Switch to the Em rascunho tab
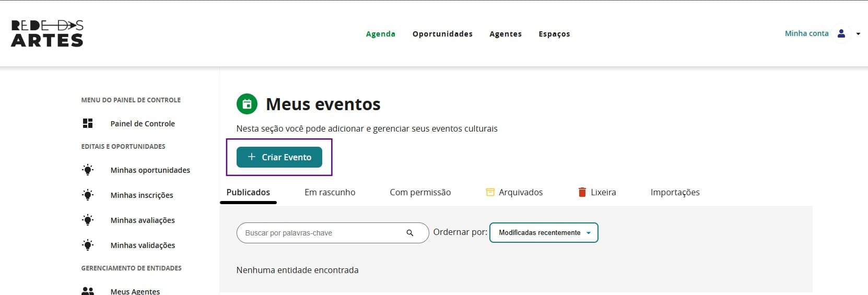This screenshot has width=868, height=295. [330, 192]
